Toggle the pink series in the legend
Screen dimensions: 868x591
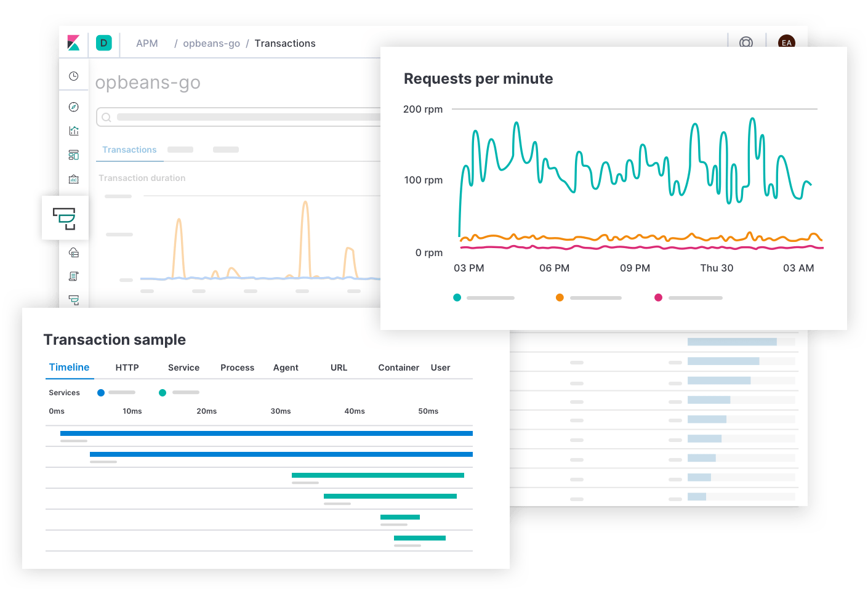[x=658, y=297]
